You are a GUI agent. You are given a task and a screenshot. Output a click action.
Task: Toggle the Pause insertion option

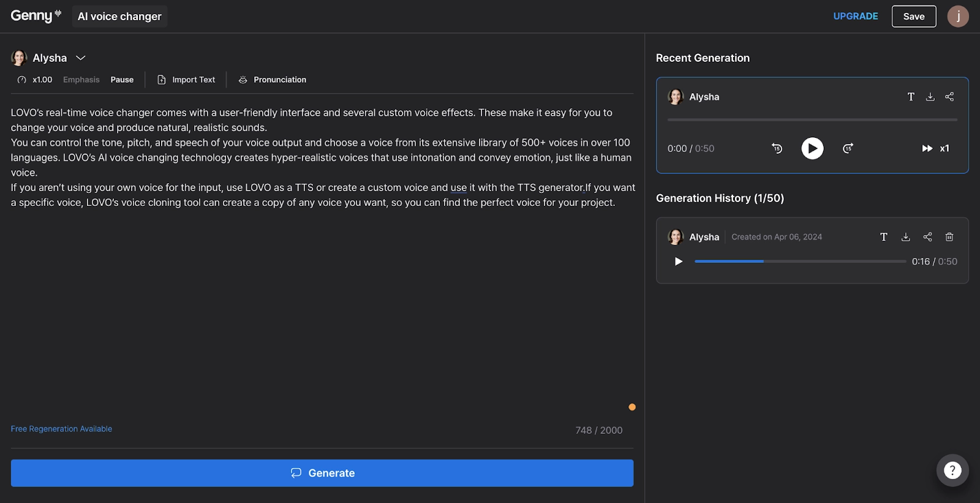tap(122, 79)
